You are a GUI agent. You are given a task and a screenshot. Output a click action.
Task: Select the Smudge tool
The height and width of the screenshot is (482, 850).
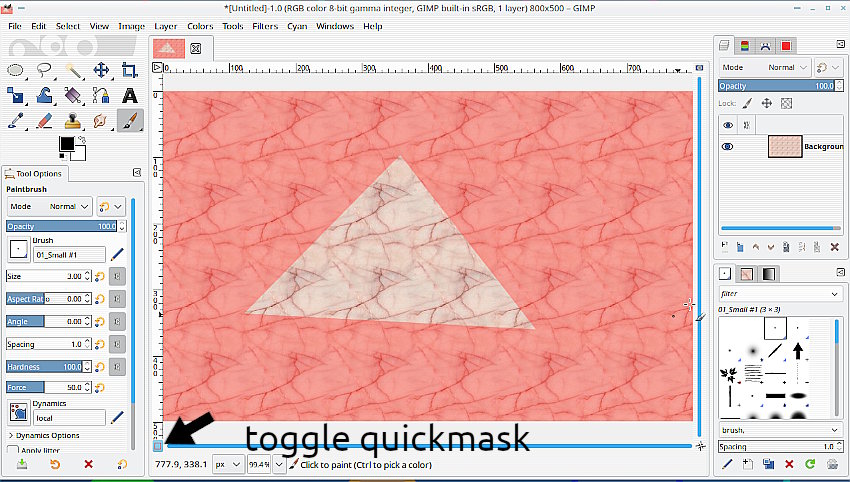click(101, 120)
